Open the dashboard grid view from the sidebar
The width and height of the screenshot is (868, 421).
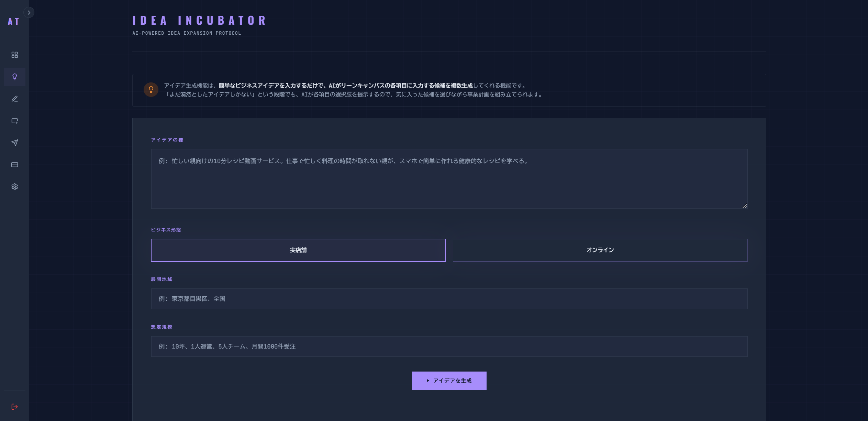(14, 55)
